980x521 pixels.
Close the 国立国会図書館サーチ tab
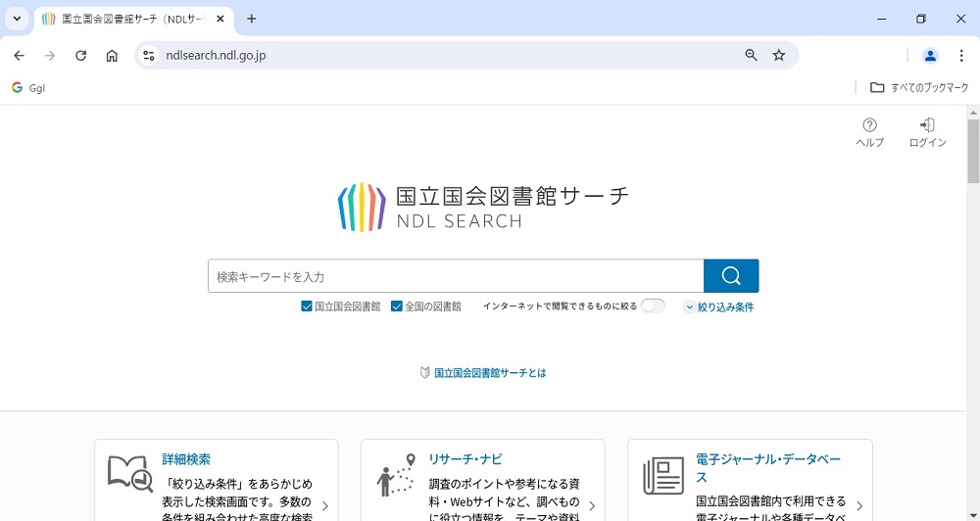click(x=220, y=19)
